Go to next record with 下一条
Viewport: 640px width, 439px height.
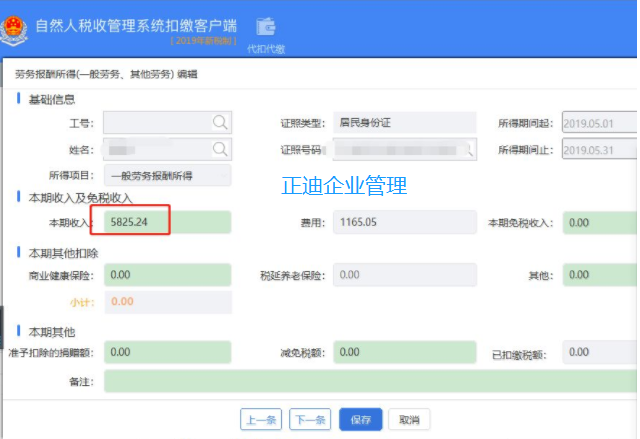(309, 419)
